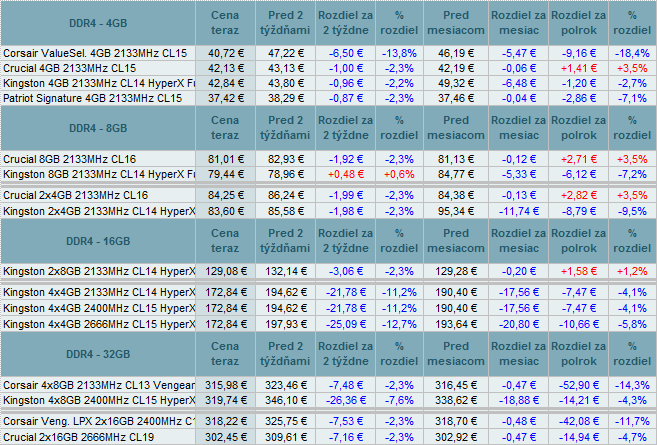Click the Corsair Veng. LPX 2x16GB 2400MHz row name

click(98, 421)
